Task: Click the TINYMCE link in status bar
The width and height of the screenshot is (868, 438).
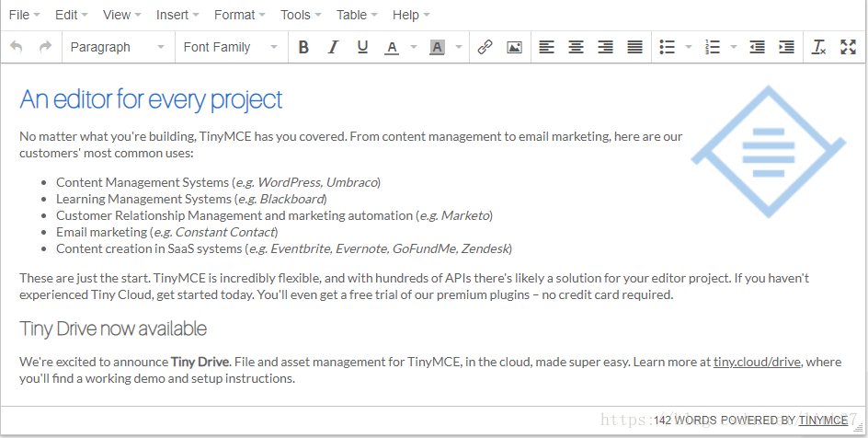Action: coord(823,421)
